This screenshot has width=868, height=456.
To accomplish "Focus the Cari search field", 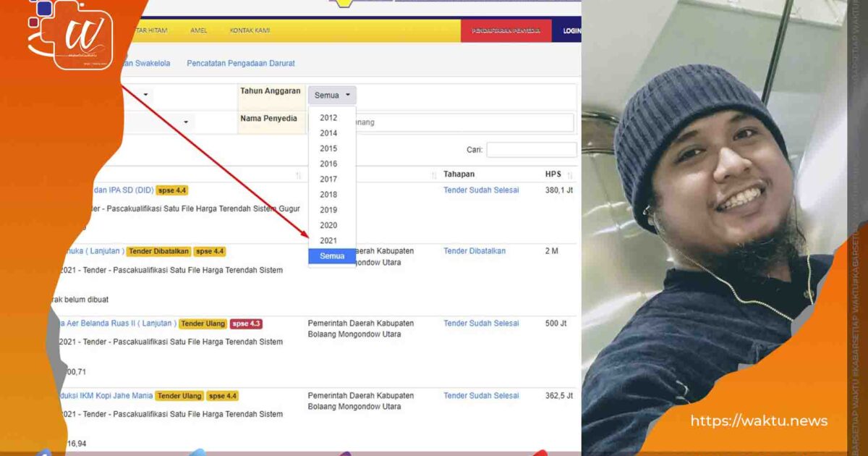I will pyautogui.click(x=531, y=150).
